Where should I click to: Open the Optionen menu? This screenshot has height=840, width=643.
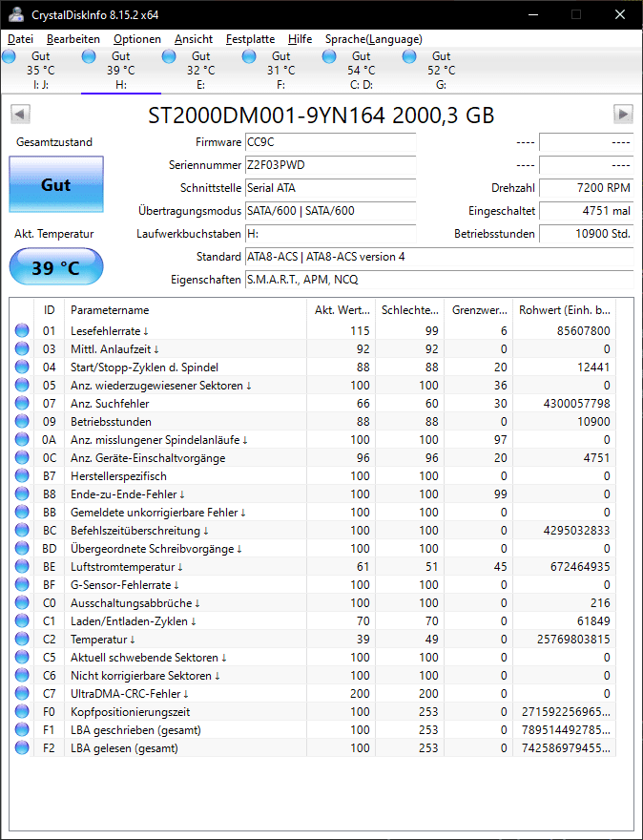coord(137,39)
